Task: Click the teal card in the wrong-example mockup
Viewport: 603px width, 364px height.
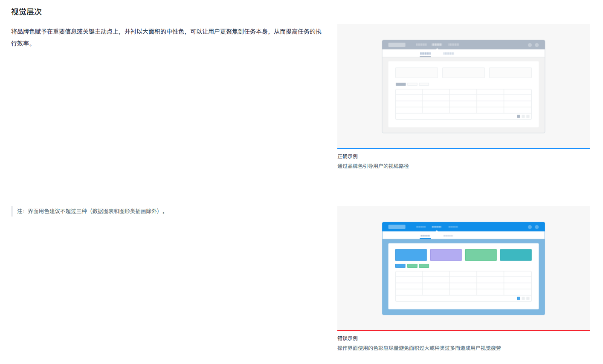Action: tap(516, 255)
